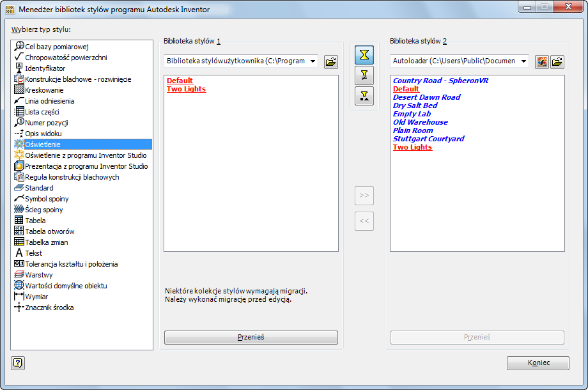Browse folder for Biblioteka stylów 1
Image resolution: width=588 pixels, height=390 pixels.
click(331, 61)
